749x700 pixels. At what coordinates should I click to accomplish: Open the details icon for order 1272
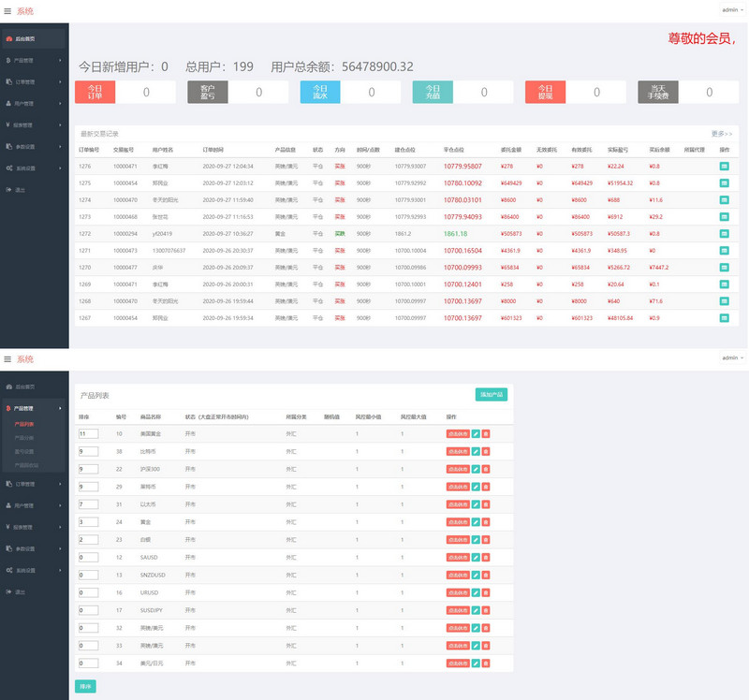[724, 234]
